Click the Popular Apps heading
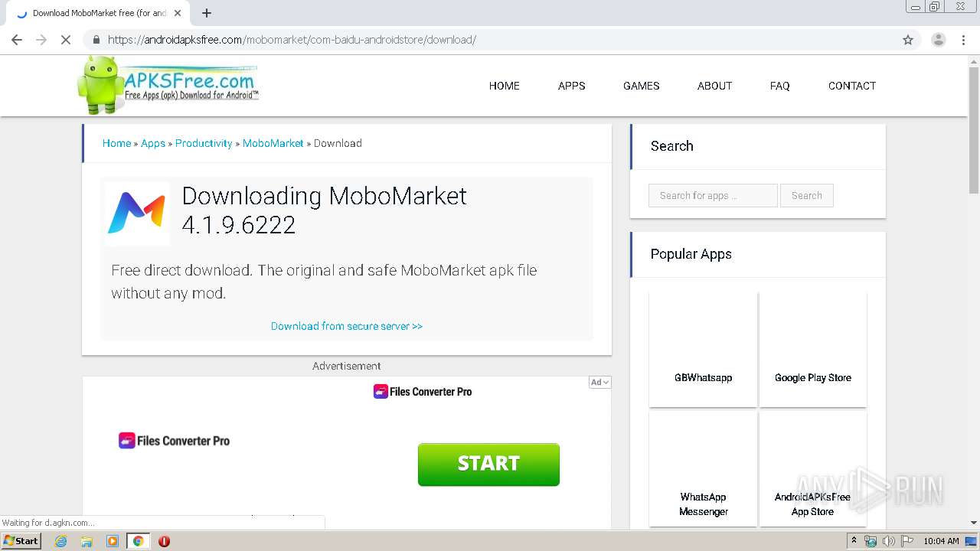Screen dimensions: 980x551 [x=691, y=254]
